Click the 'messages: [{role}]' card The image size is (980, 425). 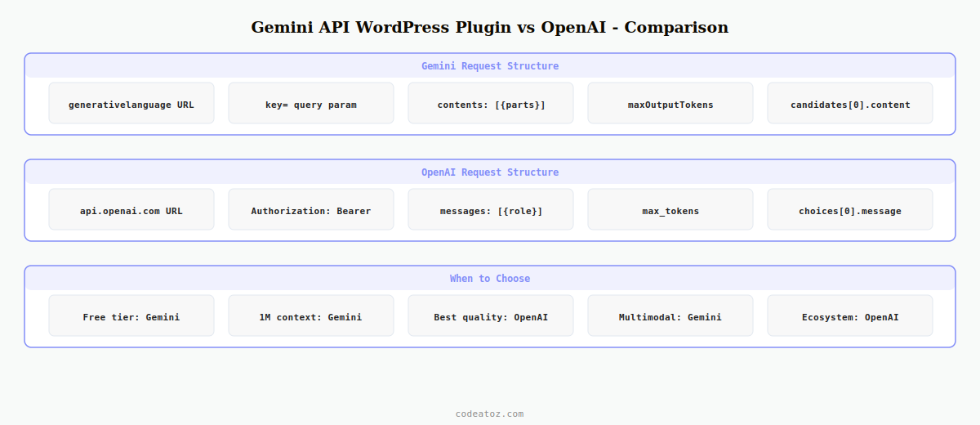point(491,209)
